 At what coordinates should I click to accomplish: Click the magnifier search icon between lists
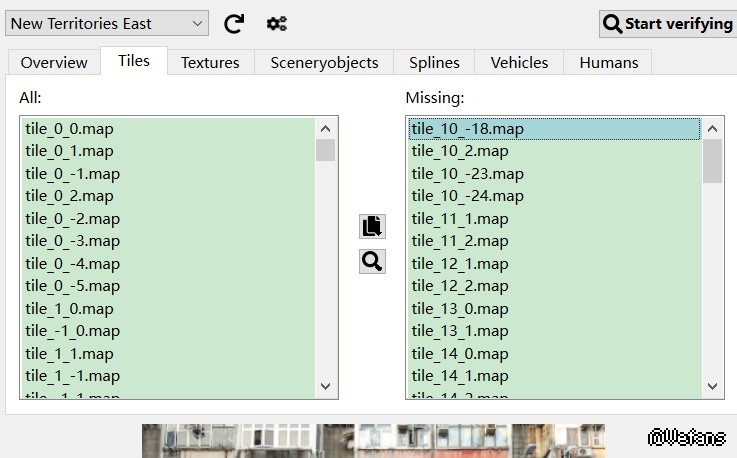(372, 262)
